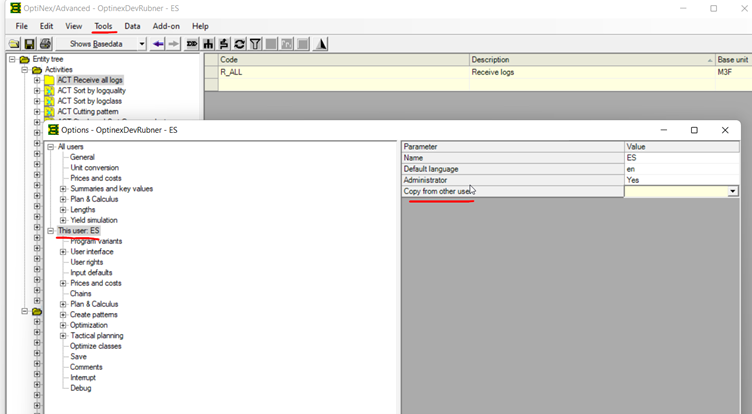
Task: Open the Edit menu
Action: click(x=47, y=26)
